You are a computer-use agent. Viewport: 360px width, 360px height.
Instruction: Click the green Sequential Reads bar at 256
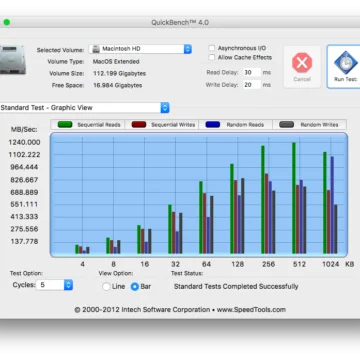pyautogui.click(x=263, y=200)
